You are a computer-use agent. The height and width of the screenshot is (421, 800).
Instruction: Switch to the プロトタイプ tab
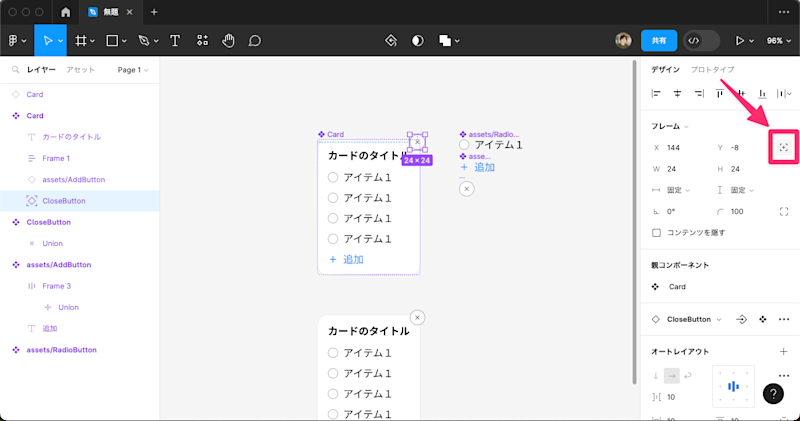(713, 69)
